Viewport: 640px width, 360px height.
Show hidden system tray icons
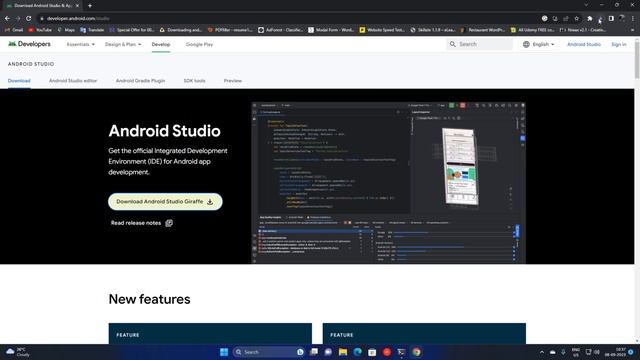[x=542, y=352]
